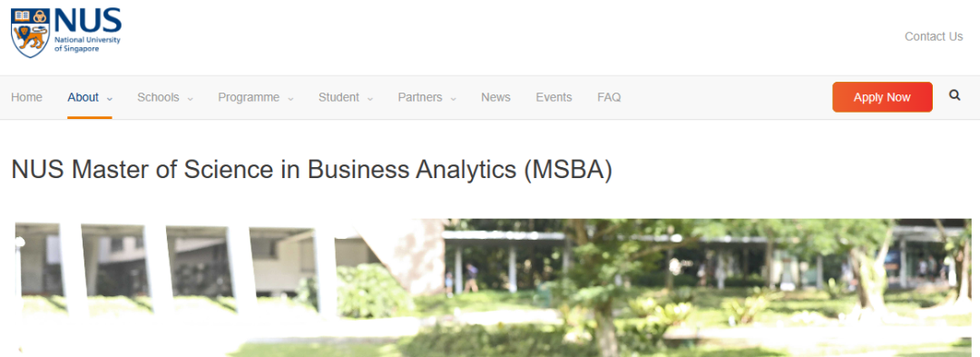Go to the Home menu item
Screen dimensions: 980x357
(27, 97)
